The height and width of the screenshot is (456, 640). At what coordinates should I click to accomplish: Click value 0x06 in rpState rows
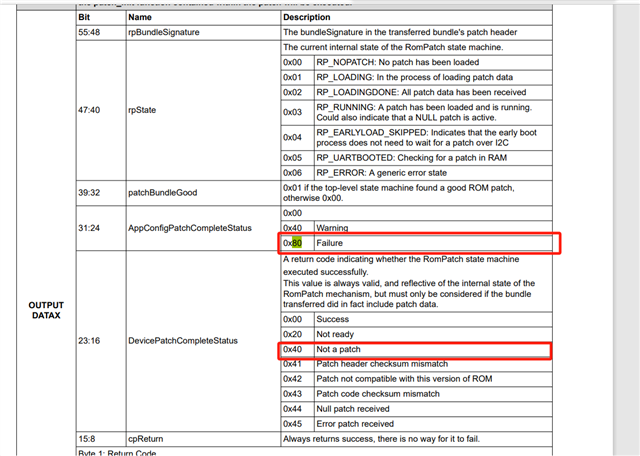293,173
